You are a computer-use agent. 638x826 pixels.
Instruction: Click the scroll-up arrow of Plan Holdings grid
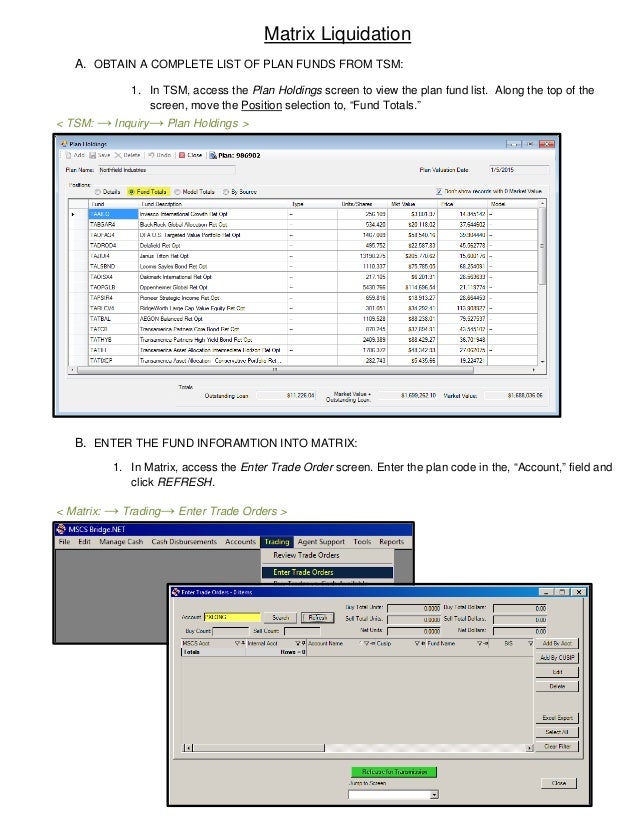pyautogui.click(x=542, y=203)
